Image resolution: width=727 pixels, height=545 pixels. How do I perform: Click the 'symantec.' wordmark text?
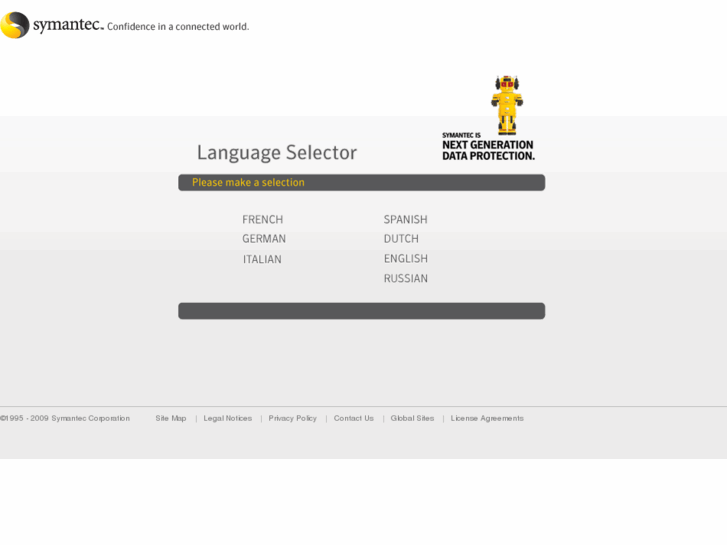68,24
